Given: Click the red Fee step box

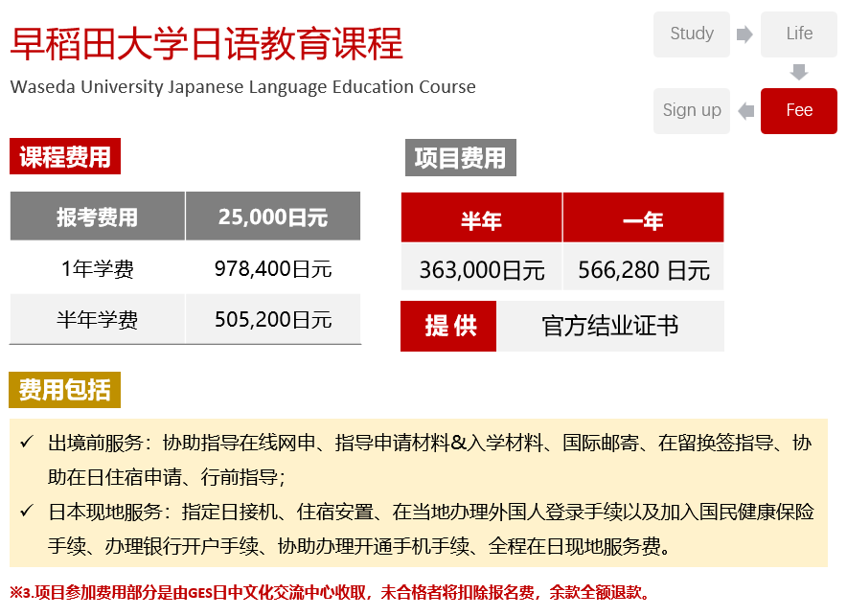Looking at the screenshot, I should [798, 110].
